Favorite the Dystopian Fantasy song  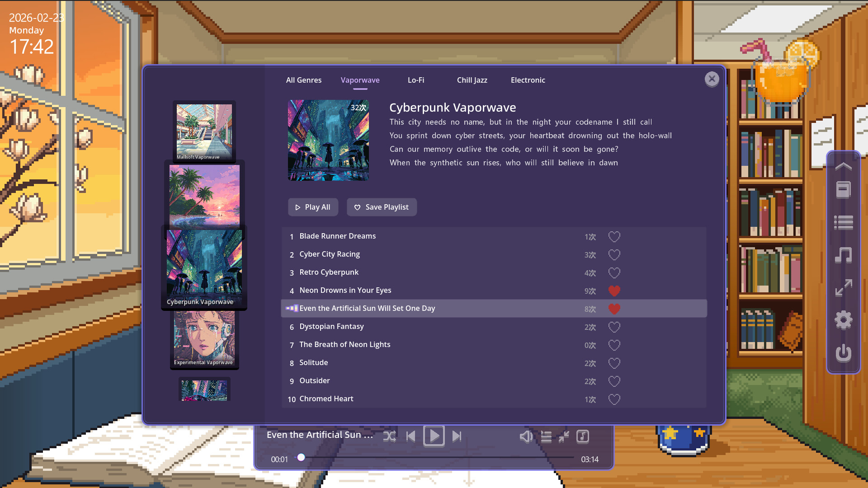click(614, 327)
